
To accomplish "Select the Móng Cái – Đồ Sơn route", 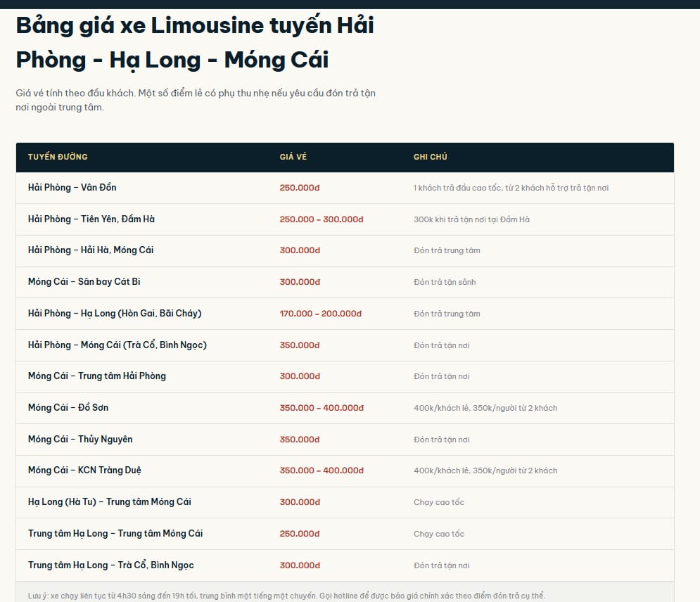I will (68, 407).
